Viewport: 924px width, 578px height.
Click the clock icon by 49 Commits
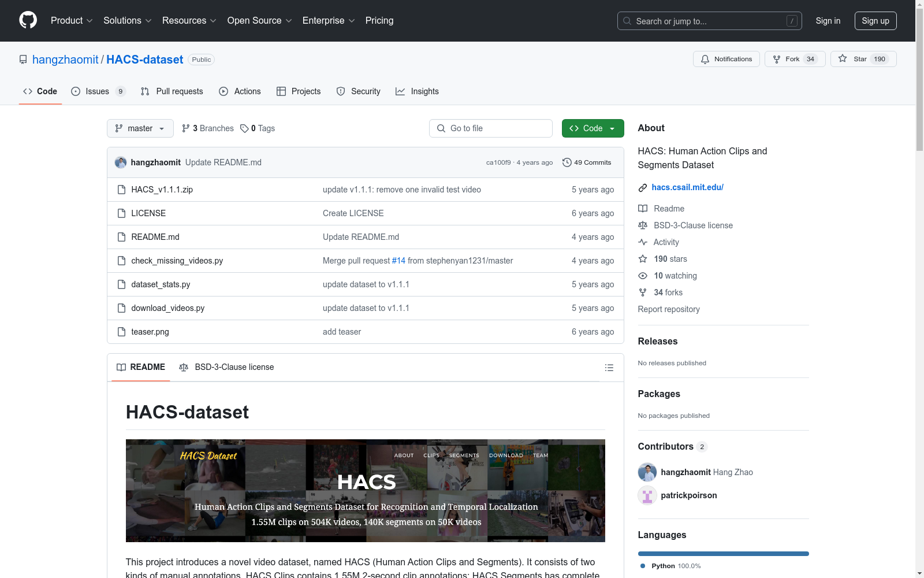(567, 162)
